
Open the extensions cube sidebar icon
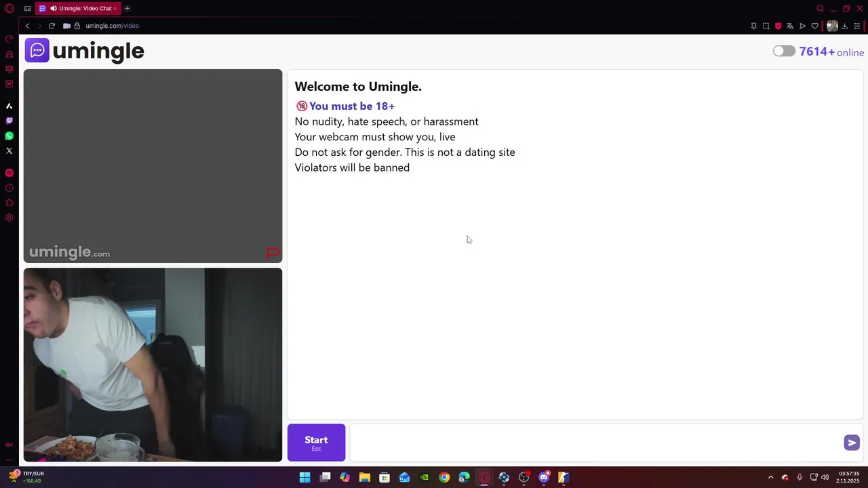click(x=9, y=203)
